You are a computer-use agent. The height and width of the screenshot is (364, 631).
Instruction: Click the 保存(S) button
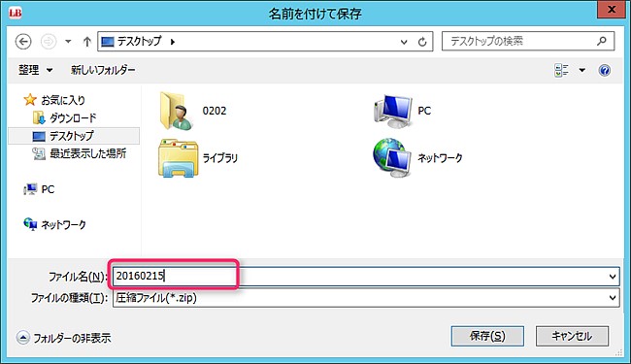pyautogui.click(x=487, y=336)
